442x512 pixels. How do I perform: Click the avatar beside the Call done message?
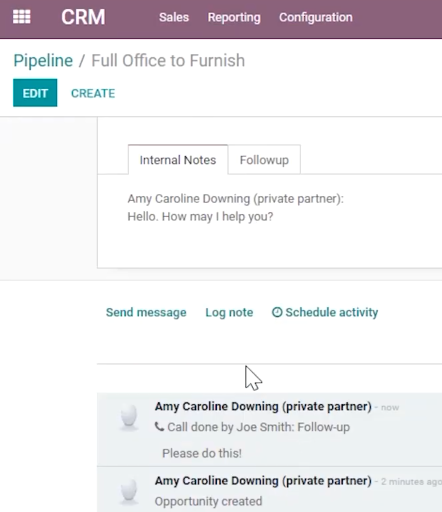pos(129,417)
